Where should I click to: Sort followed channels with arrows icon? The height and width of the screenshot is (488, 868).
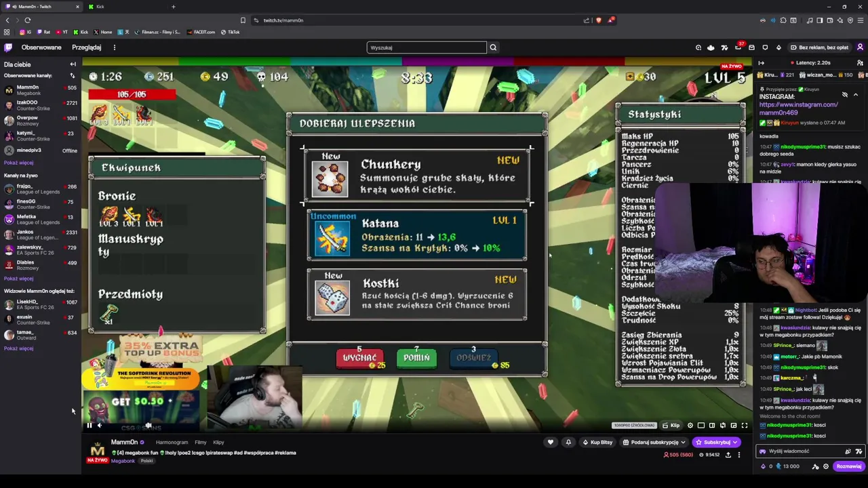73,75
